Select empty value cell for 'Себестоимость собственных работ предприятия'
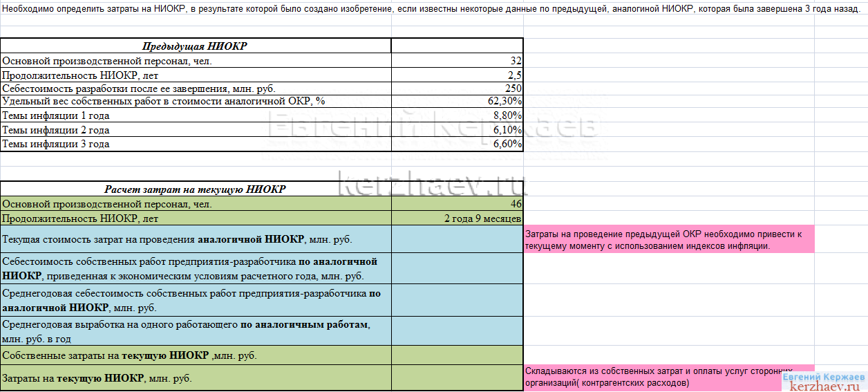The image size is (868, 392). tap(457, 268)
